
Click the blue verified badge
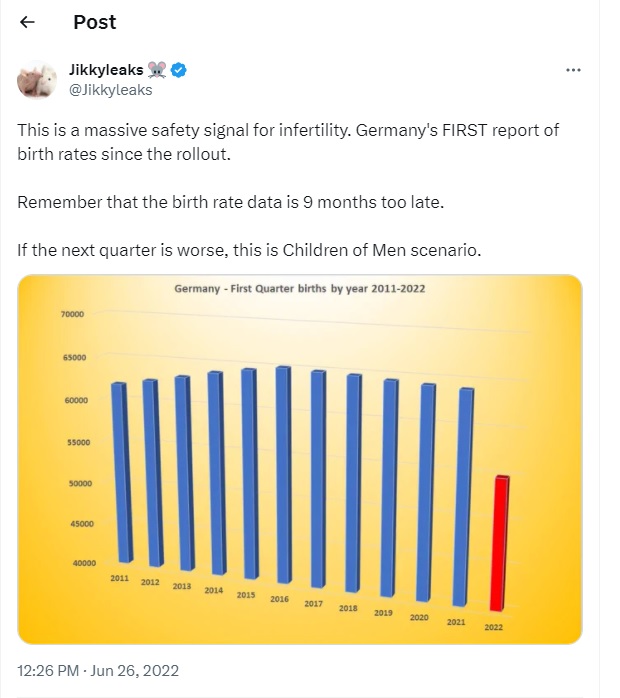pos(180,70)
